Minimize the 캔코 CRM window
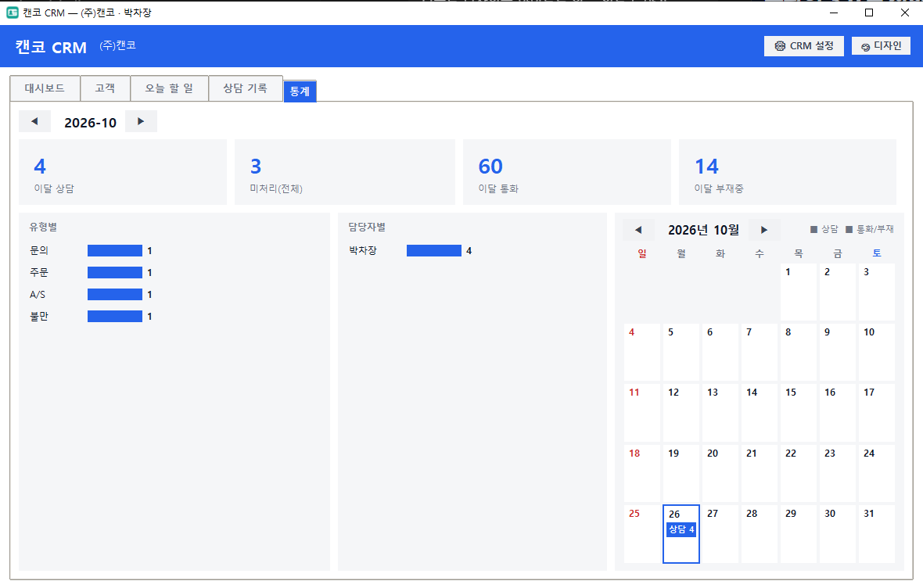The width and height of the screenshot is (923, 588). (x=834, y=13)
